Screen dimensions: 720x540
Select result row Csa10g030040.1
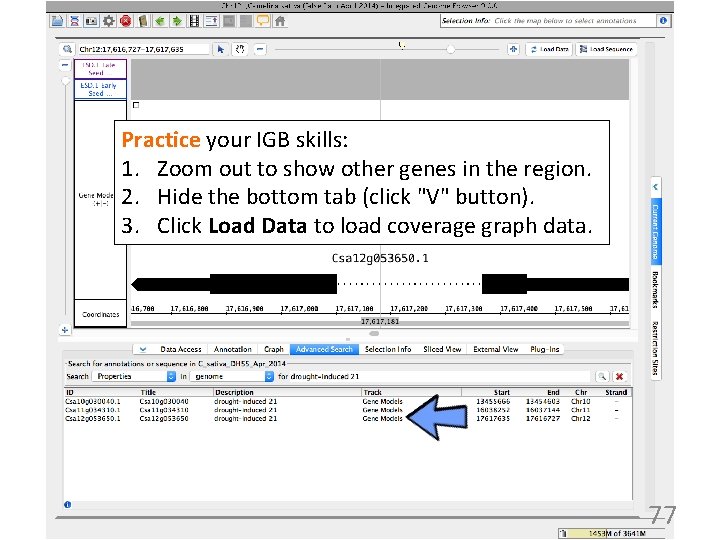point(348,401)
